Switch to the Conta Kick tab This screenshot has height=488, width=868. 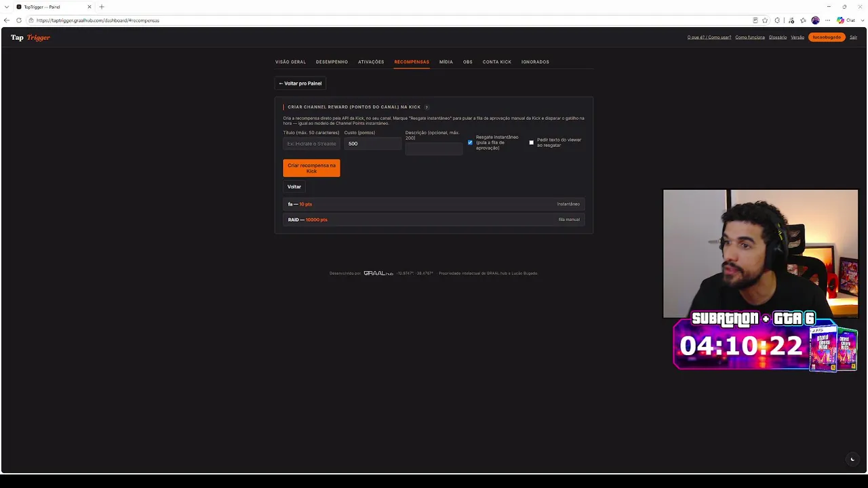tap(497, 62)
